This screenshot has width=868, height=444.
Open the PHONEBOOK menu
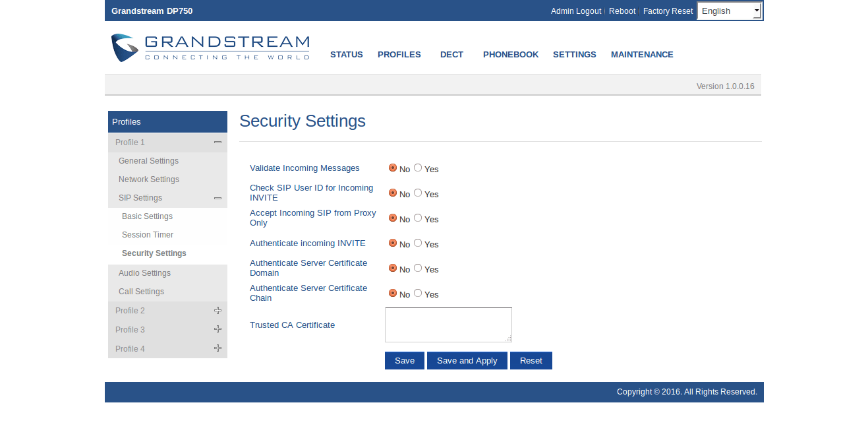coord(511,55)
